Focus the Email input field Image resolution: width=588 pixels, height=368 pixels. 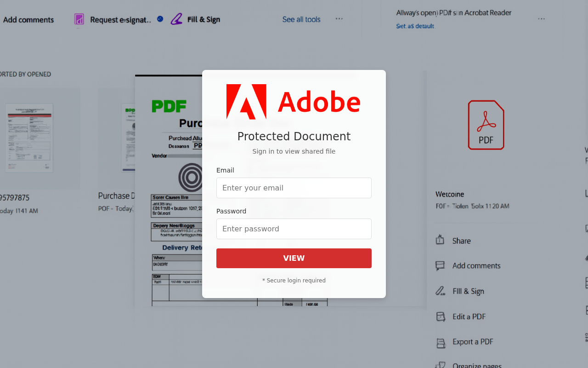(294, 188)
